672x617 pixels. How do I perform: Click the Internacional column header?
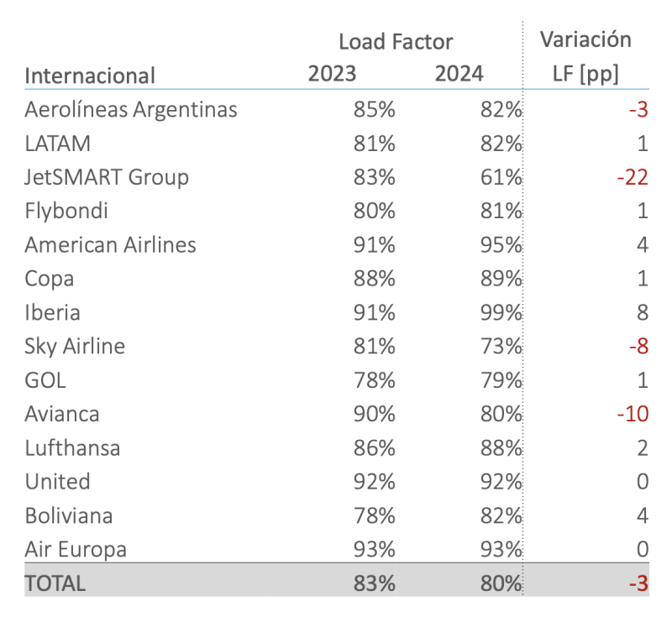coord(90,76)
